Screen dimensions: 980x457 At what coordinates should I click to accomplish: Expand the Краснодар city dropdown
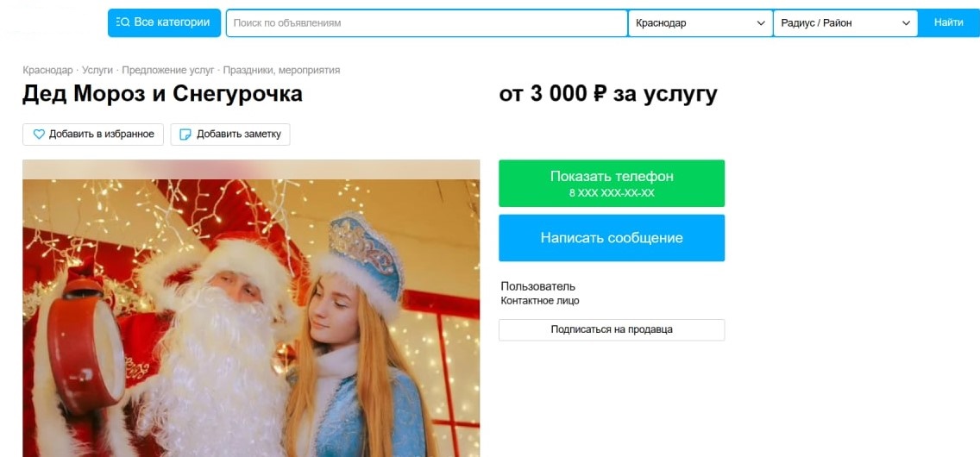point(700,23)
